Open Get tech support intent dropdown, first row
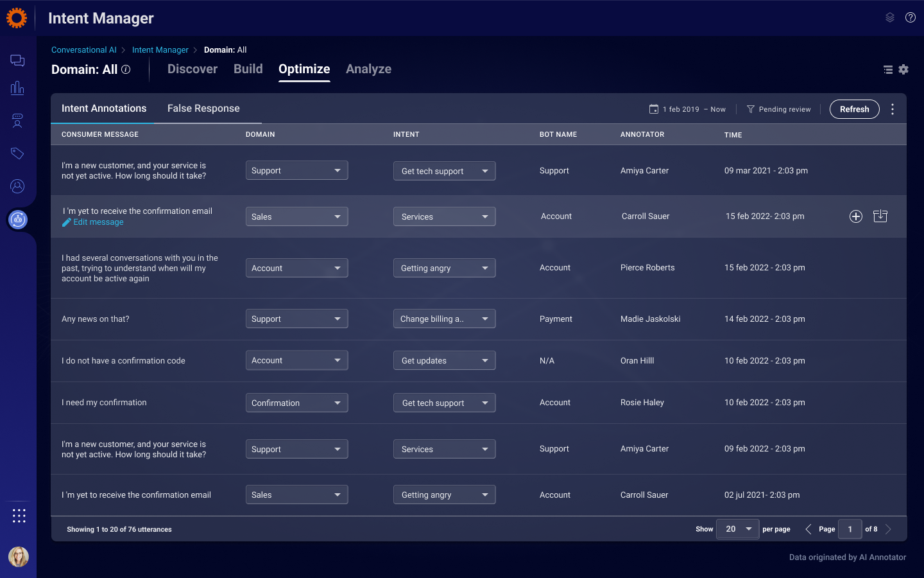 pyautogui.click(x=445, y=171)
